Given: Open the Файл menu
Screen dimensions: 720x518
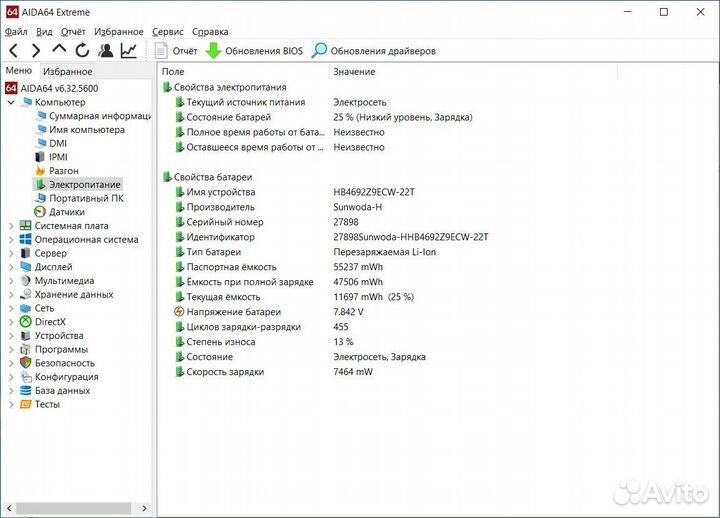Looking at the screenshot, I should tap(15, 32).
